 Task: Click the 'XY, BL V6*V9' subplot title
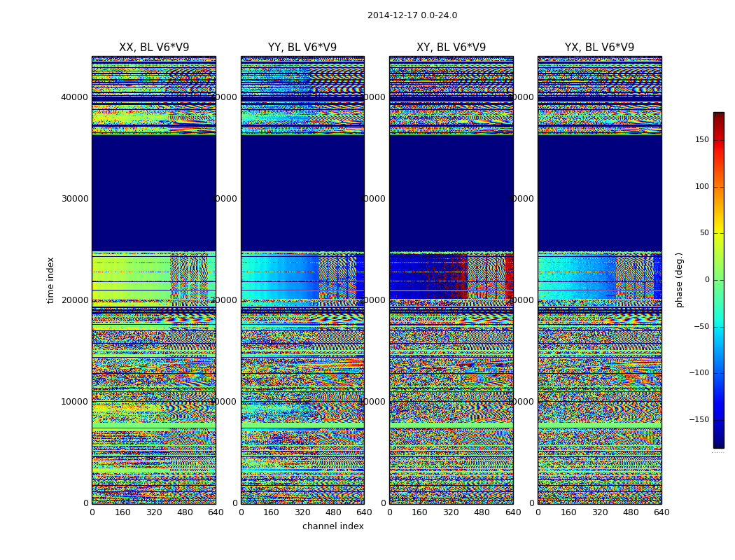pyautogui.click(x=451, y=48)
